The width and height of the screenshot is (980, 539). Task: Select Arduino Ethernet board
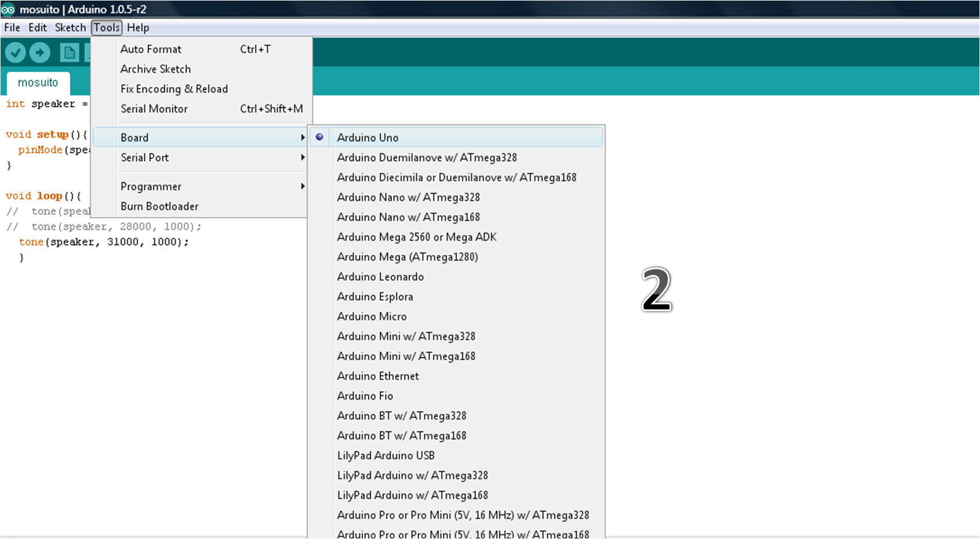tap(457, 376)
